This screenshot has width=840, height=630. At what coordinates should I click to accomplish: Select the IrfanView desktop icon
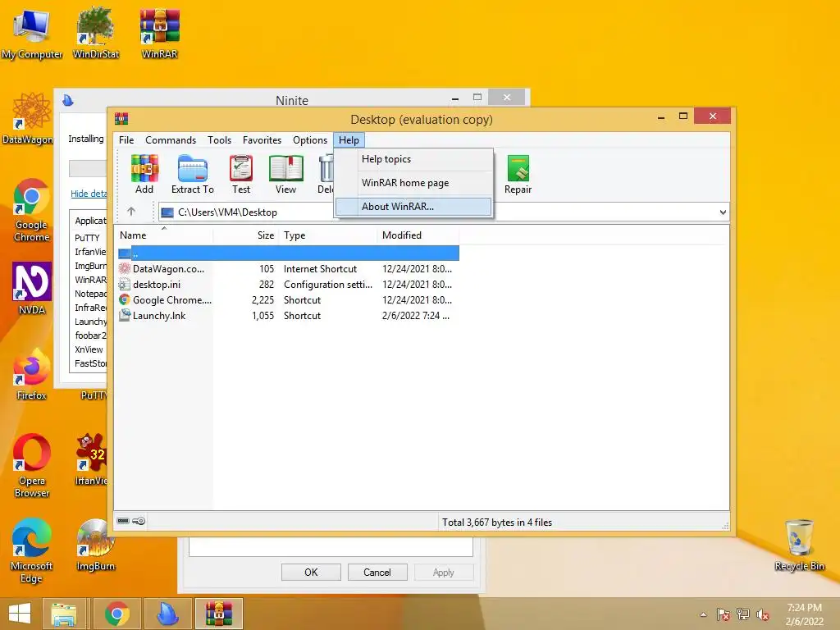tap(92, 459)
